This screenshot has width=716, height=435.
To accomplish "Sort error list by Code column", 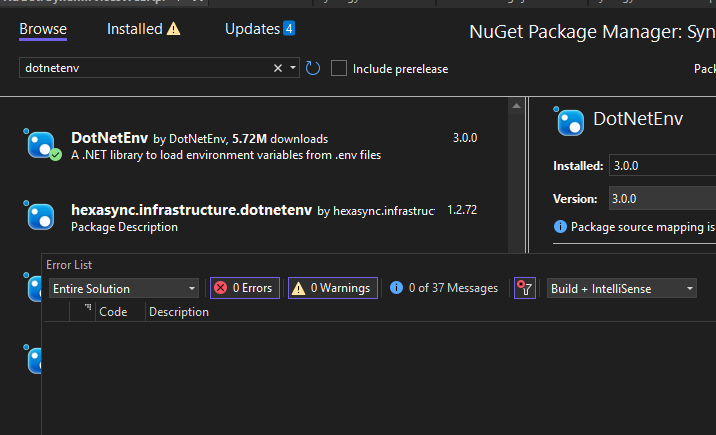I will 113,312.
